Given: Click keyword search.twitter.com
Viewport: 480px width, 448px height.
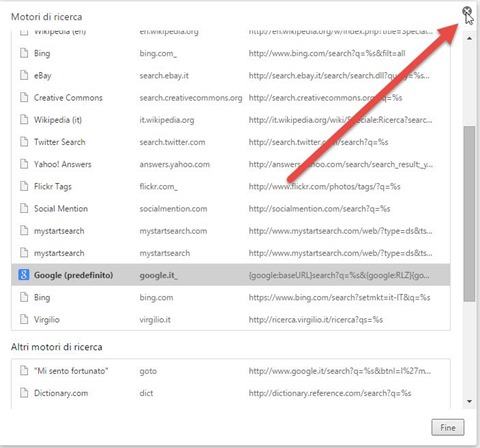Looking at the screenshot, I should point(172,142).
